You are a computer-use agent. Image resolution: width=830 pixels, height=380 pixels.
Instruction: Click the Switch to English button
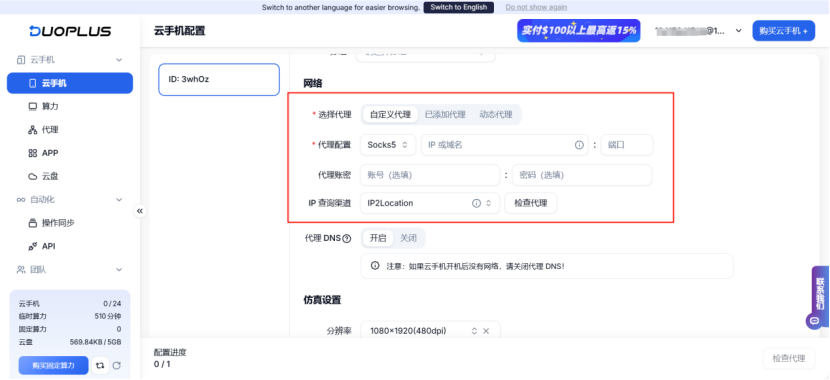(458, 7)
